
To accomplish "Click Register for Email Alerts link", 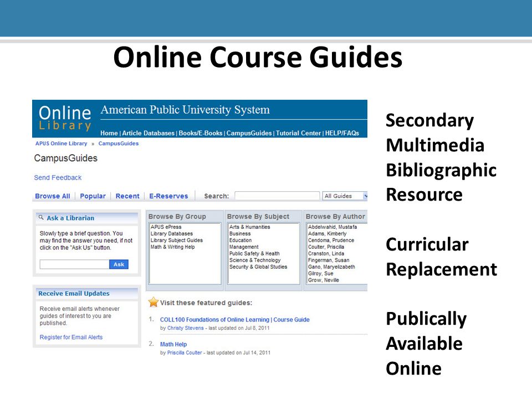I will point(71,337).
